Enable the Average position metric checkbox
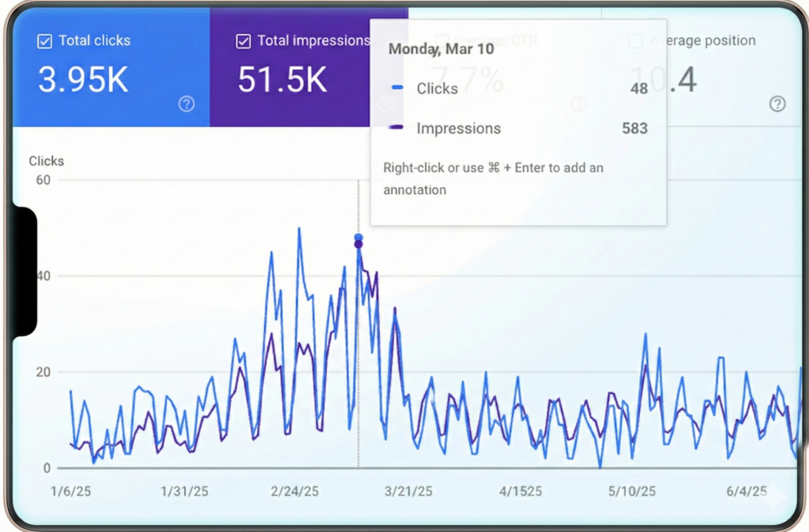Viewport: 809px width, 532px height. [635, 40]
